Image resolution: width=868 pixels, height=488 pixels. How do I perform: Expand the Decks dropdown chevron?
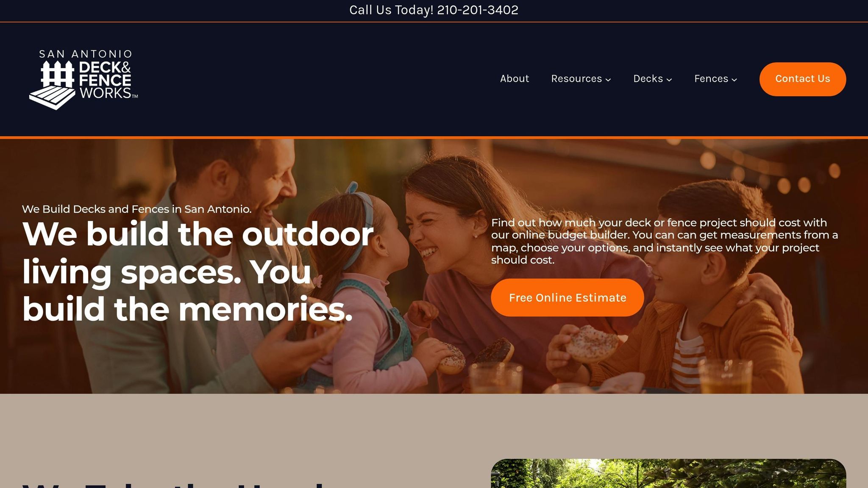tap(669, 80)
